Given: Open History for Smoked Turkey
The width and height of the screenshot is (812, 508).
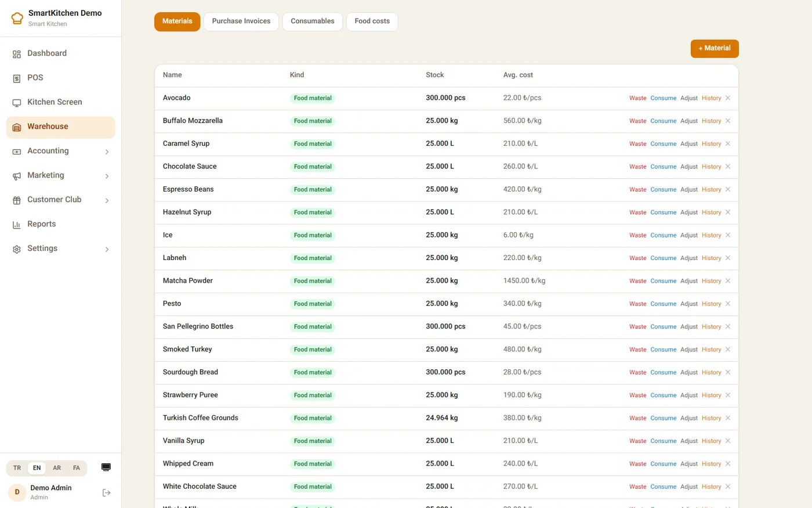Looking at the screenshot, I should click(x=712, y=350).
